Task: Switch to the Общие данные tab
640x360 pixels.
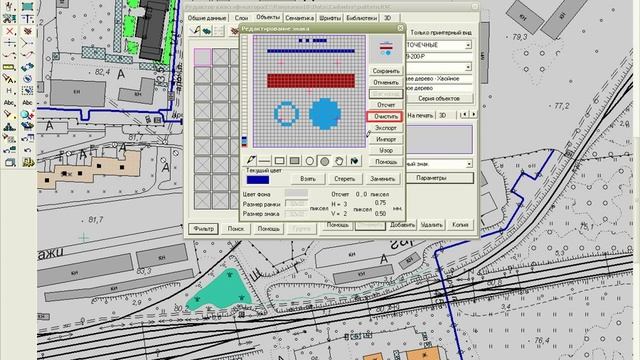Action: pyautogui.click(x=207, y=18)
